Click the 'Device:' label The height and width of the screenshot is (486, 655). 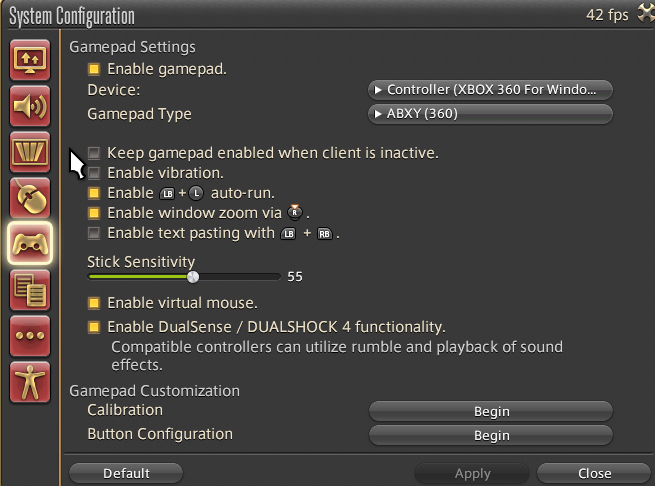114,90
